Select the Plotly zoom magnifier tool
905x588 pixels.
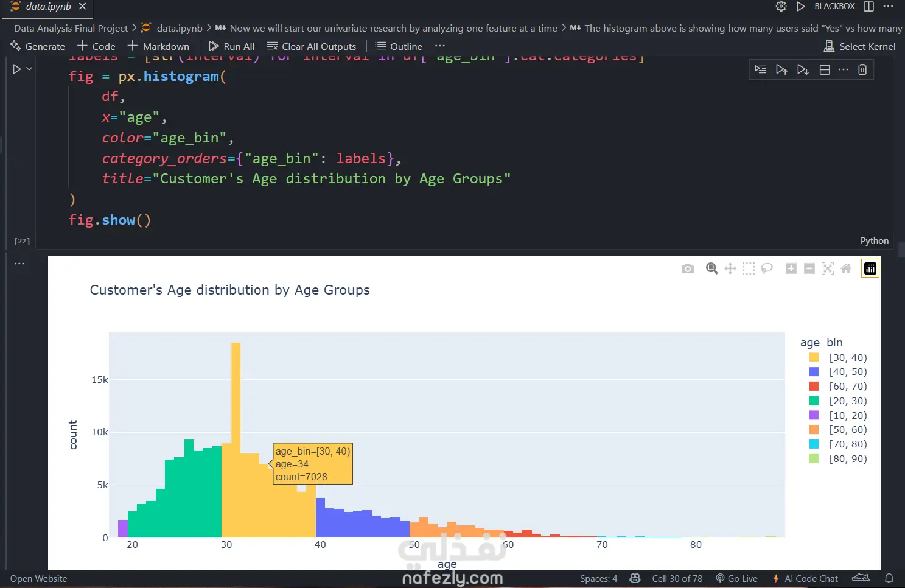pyautogui.click(x=711, y=268)
